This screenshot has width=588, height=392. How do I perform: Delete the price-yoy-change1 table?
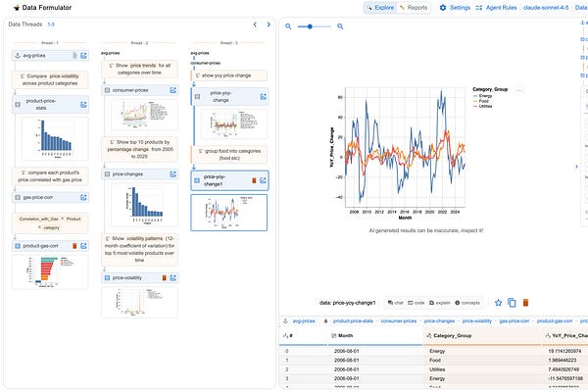[254, 180]
